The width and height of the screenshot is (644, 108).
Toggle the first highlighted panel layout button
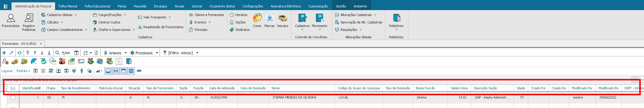coord(108,71)
